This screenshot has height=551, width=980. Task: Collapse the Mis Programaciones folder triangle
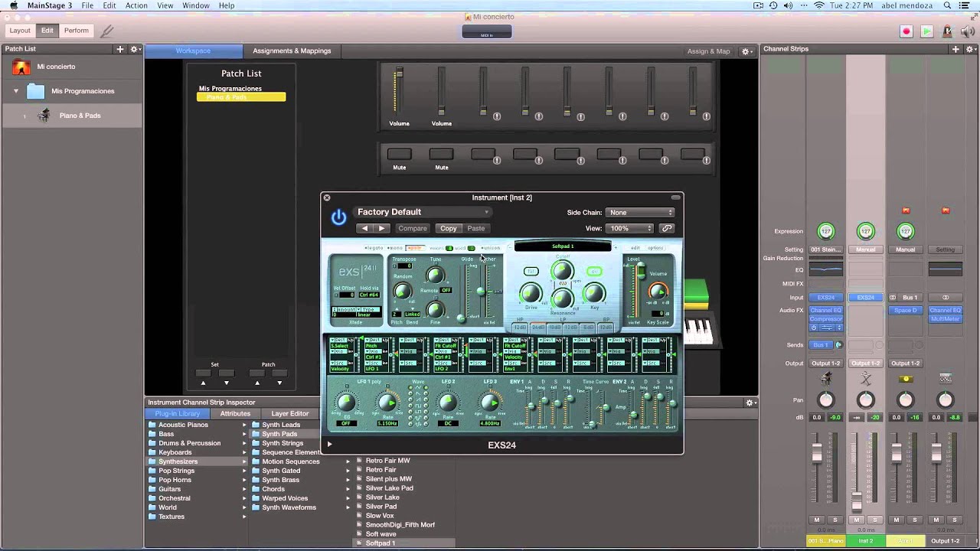tap(16, 91)
